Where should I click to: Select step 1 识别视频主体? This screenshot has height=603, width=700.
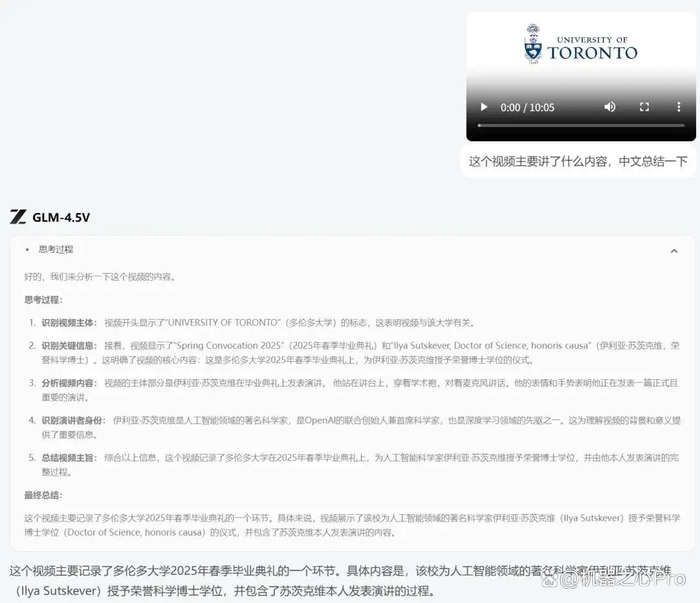[x=69, y=322]
